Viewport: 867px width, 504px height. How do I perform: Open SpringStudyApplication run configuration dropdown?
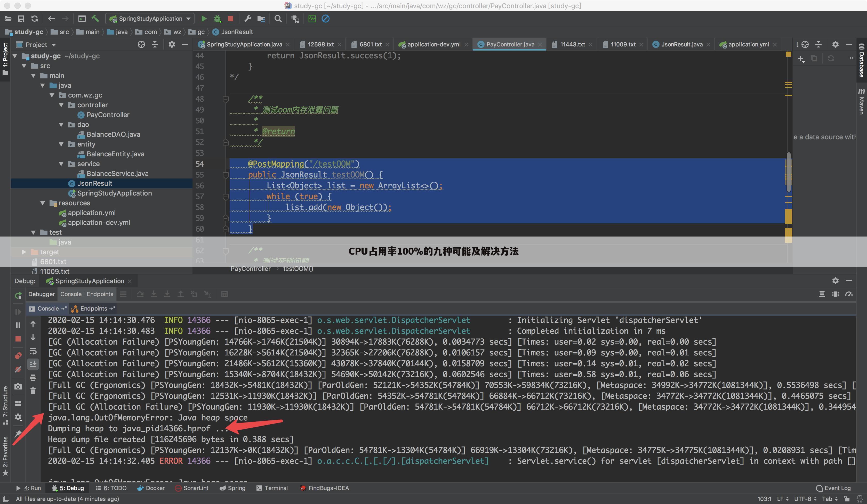(150, 19)
